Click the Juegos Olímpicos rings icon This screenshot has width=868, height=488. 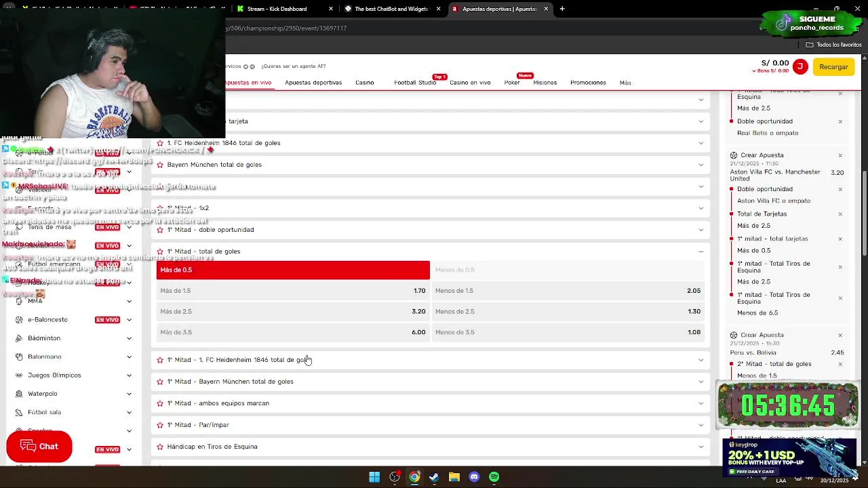[19, 375]
